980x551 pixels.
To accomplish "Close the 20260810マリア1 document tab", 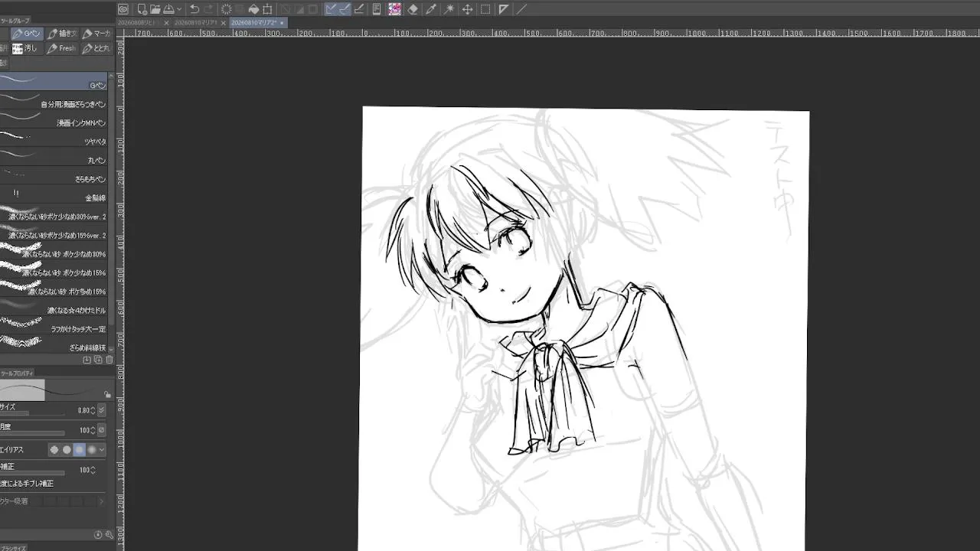I will pyautogui.click(x=224, y=23).
